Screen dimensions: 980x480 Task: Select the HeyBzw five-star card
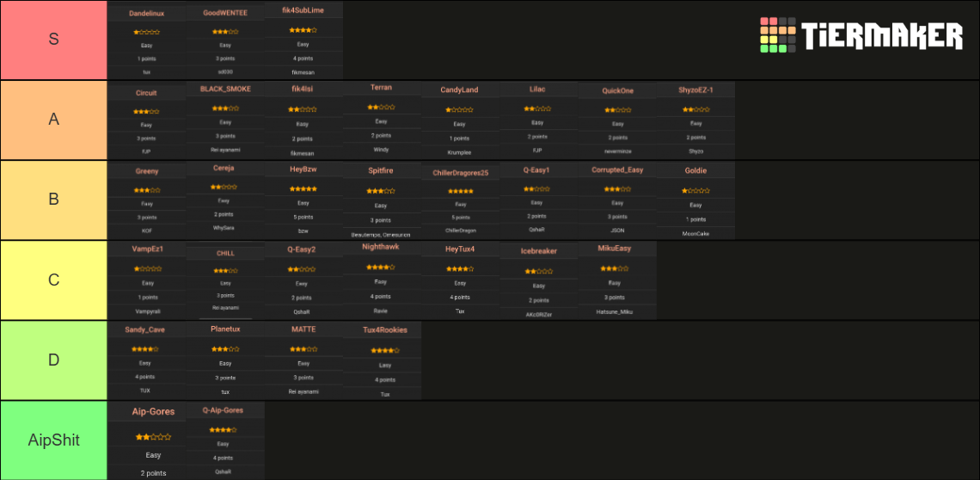pos(303,200)
